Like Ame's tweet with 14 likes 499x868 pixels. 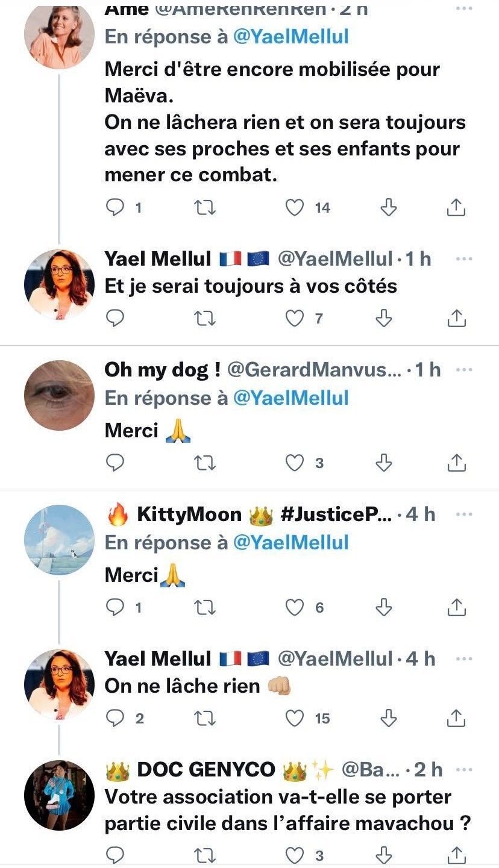(295, 208)
